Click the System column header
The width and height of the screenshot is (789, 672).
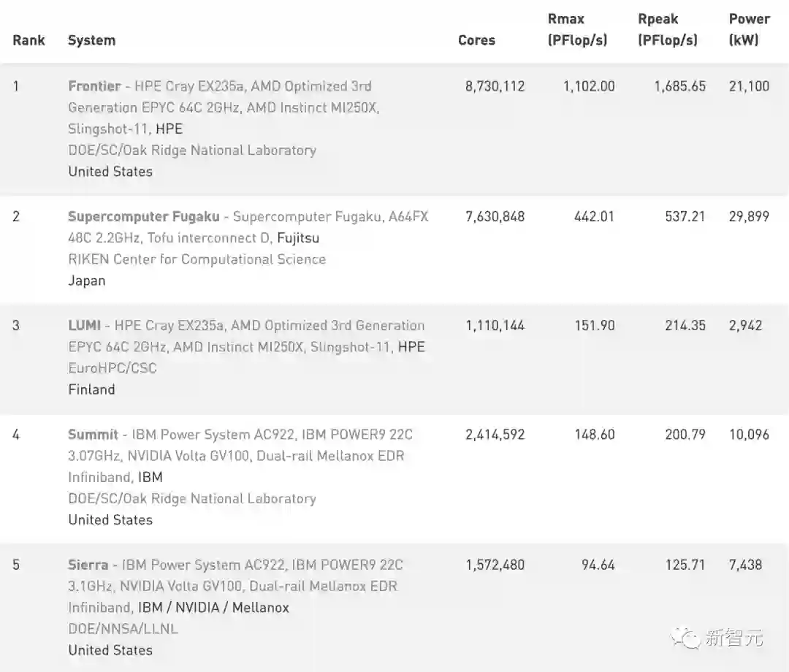(x=91, y=40)
